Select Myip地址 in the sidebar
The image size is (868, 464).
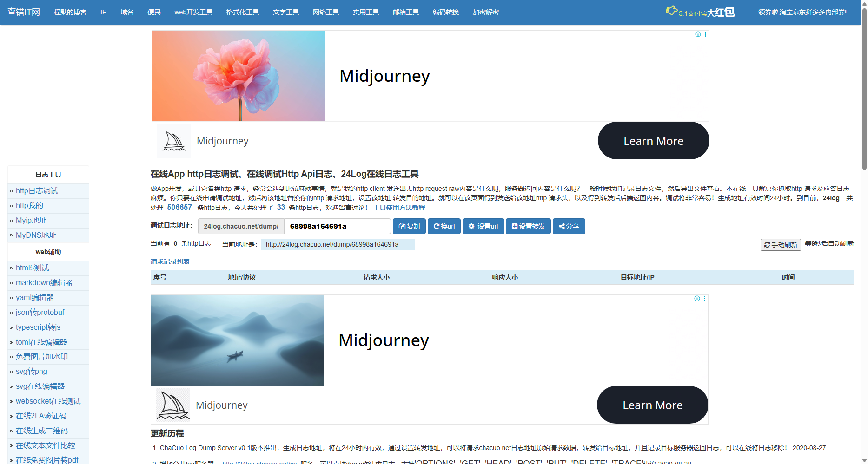[x=31, y=220]
